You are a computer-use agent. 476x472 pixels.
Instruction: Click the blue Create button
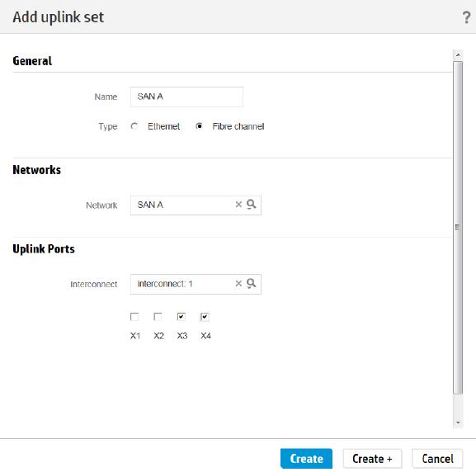tap(306, 458)
